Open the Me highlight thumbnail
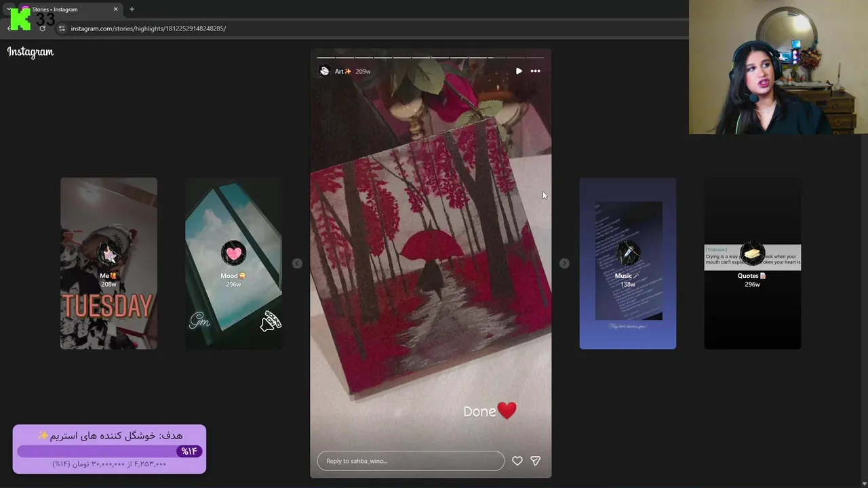 [108, 264]
